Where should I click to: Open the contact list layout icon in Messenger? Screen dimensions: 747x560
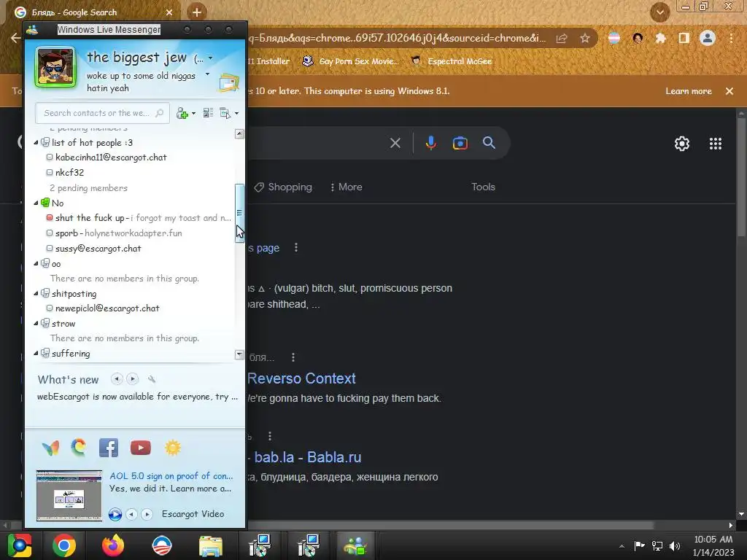click(x=208, y=113)
